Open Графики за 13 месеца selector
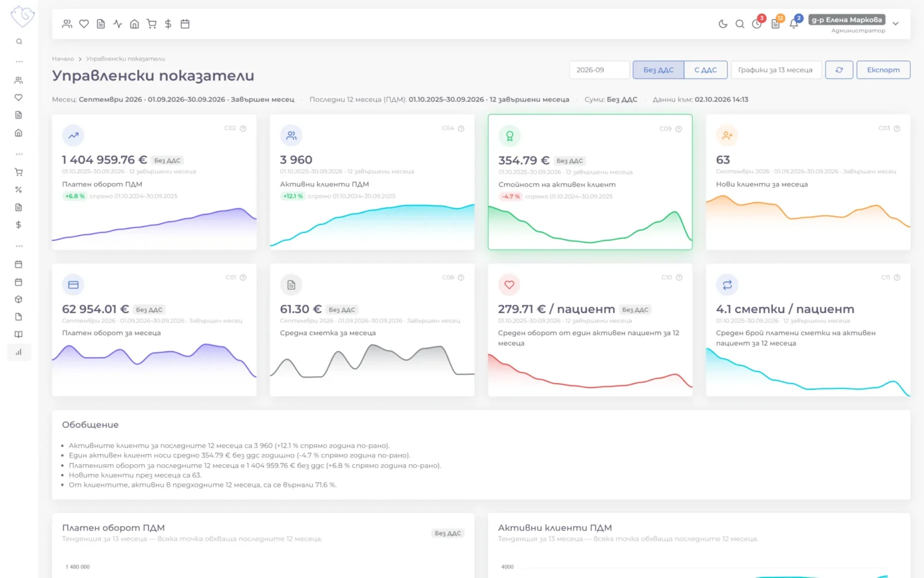The image size is (924, 578). point(776,70)
